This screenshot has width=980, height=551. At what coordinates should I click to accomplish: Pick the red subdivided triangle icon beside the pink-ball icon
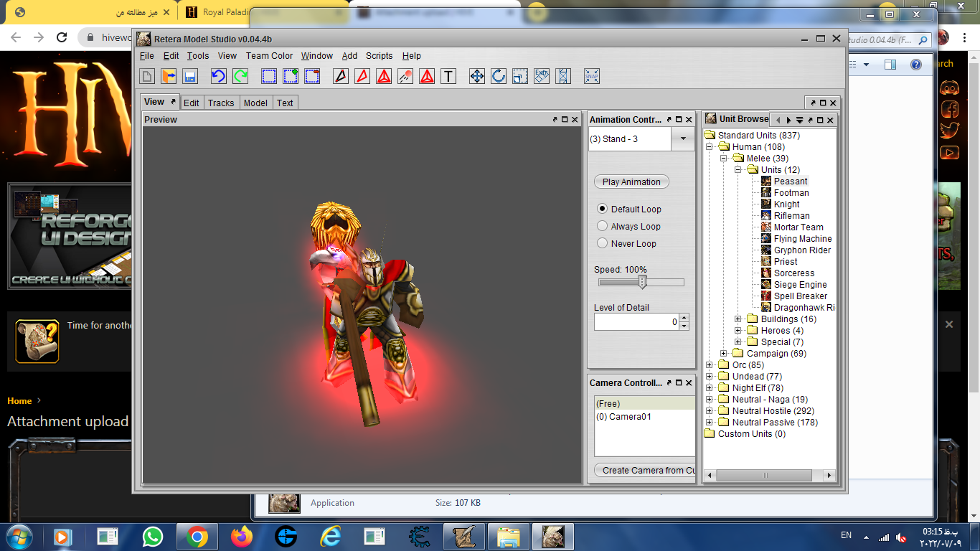[384, 76]
